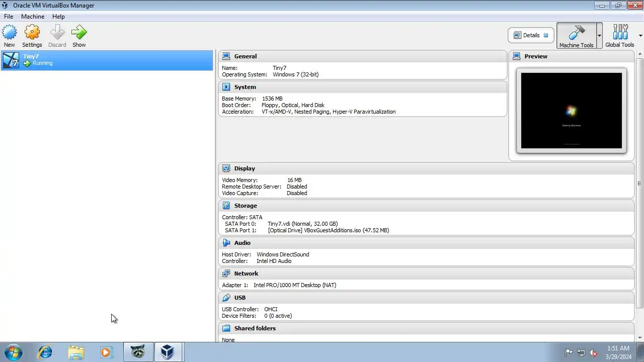Viewport: 644px width, 362px height.
Task: Click the Tiny7 Windows 7 OS icon
Action: [x=11, y=60]
